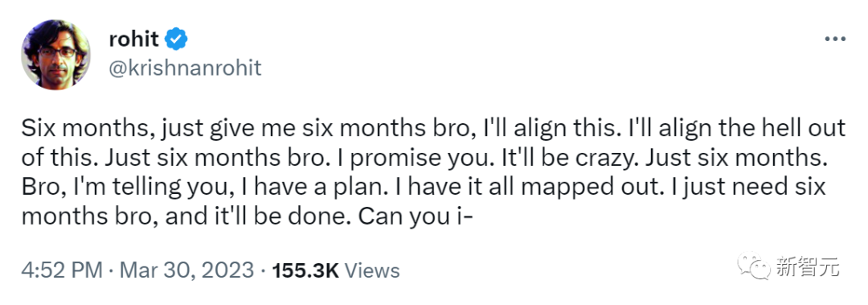Open the rohit display name link

pos(135,39)
